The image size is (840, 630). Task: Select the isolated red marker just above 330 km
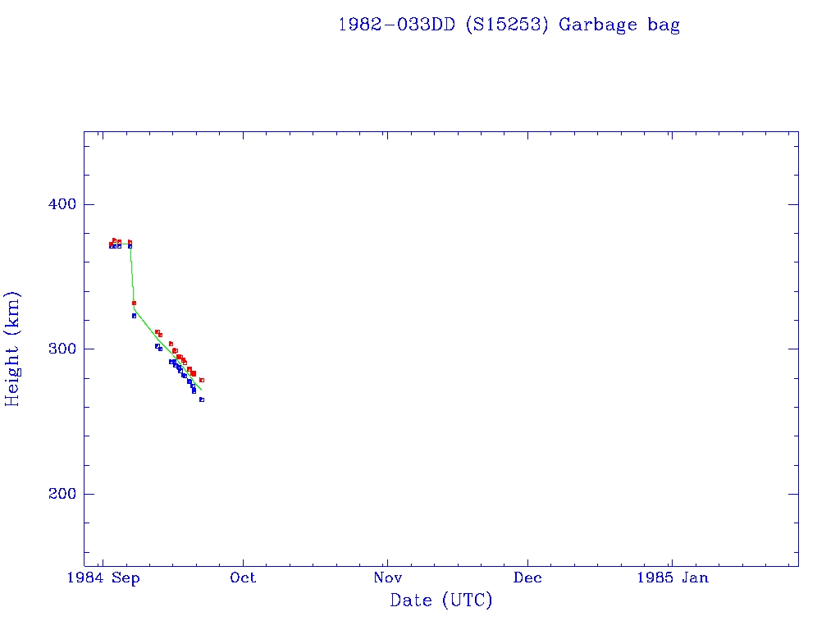point(134,303)
